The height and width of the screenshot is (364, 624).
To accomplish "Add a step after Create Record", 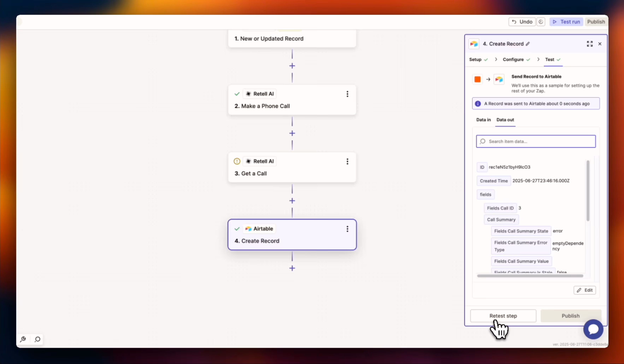I will [x=292, y=268].
